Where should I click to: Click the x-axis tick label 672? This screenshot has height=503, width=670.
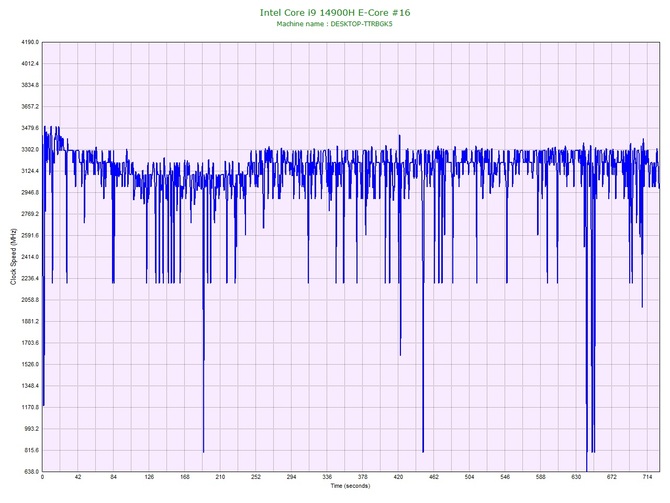(x=612, y=477)
